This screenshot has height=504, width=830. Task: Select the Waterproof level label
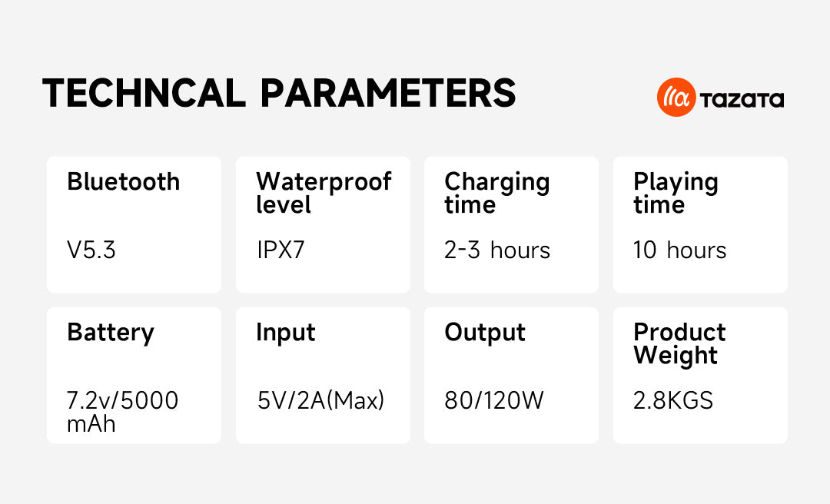pyautogui.click(x=323, y=193)
